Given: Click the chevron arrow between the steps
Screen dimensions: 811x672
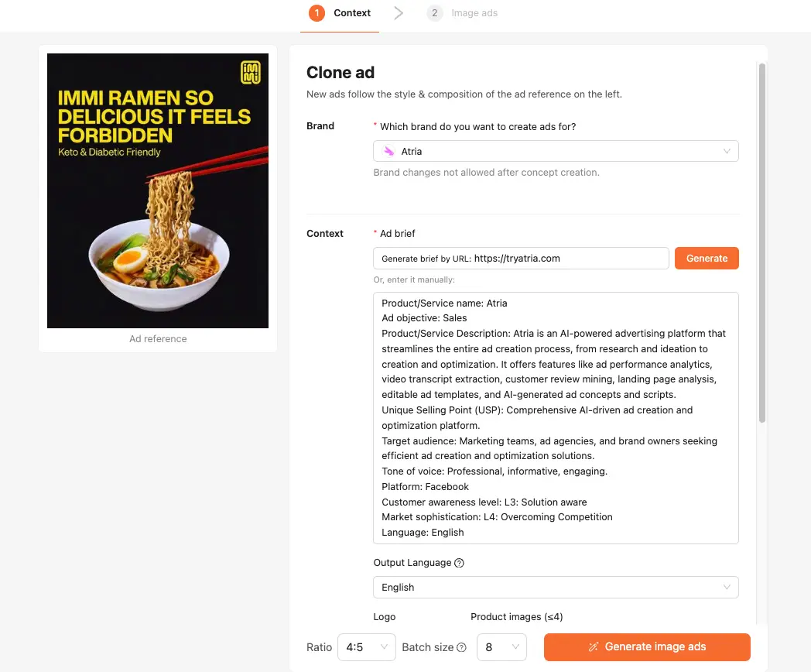Looking at the screenshot, I should (x=399, y=13).
